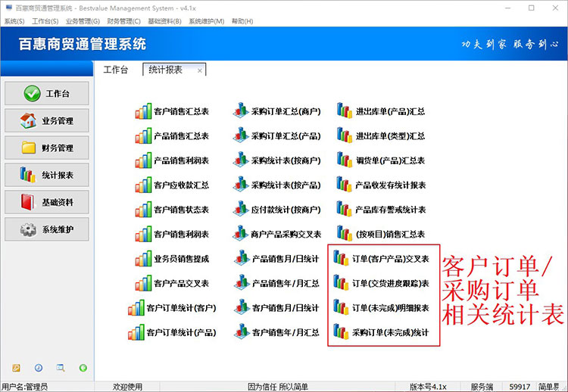Open the 产品库存警戒统计表 report icon
568x392 pixels.
(x=344, y=209)
